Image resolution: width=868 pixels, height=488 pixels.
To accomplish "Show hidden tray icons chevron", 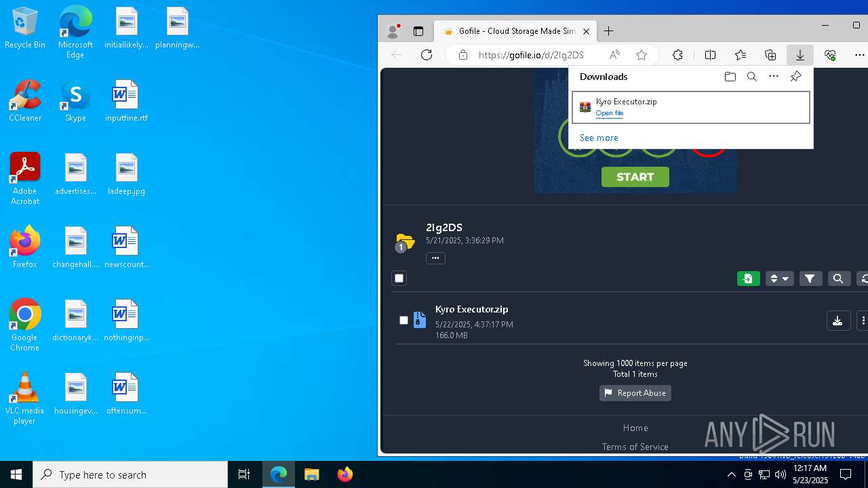I will click(732, 474).
